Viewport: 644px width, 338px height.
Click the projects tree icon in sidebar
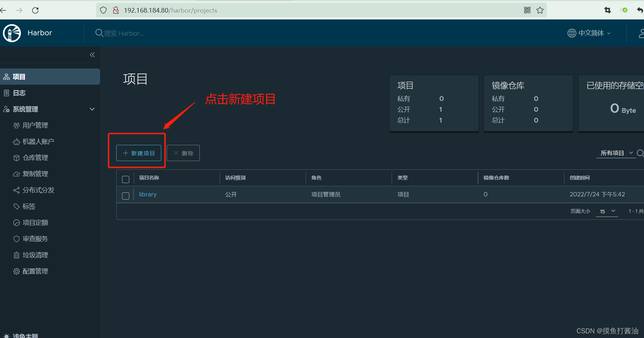coord(6,77)
